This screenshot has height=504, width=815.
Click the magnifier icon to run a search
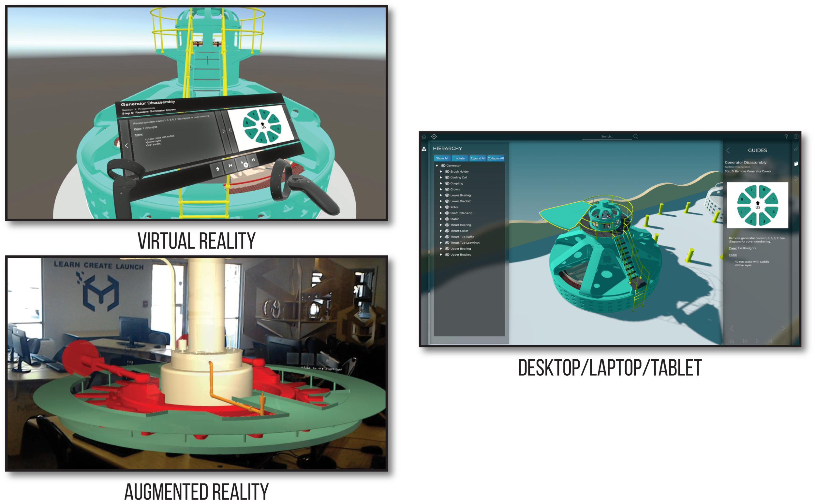[x=636, y=136]
